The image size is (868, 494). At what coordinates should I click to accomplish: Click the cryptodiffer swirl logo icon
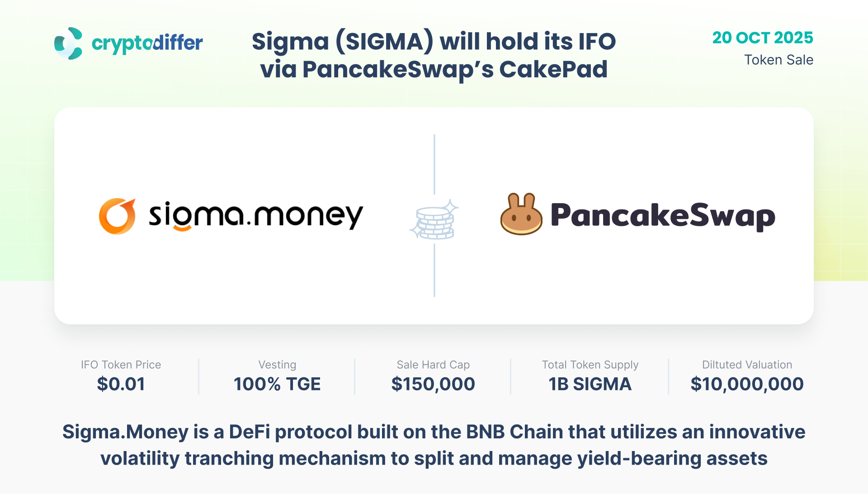pos(68,43)
